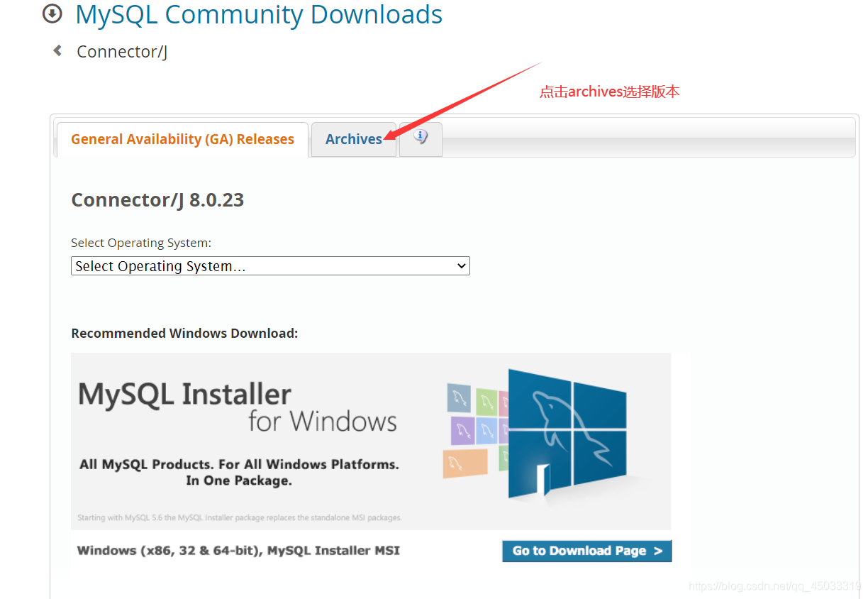This screenshot has height=599, width=868.
Task: Click the MySQL Installer for Windows banner text
Action: pyautogui.click(x=237, y=407)
